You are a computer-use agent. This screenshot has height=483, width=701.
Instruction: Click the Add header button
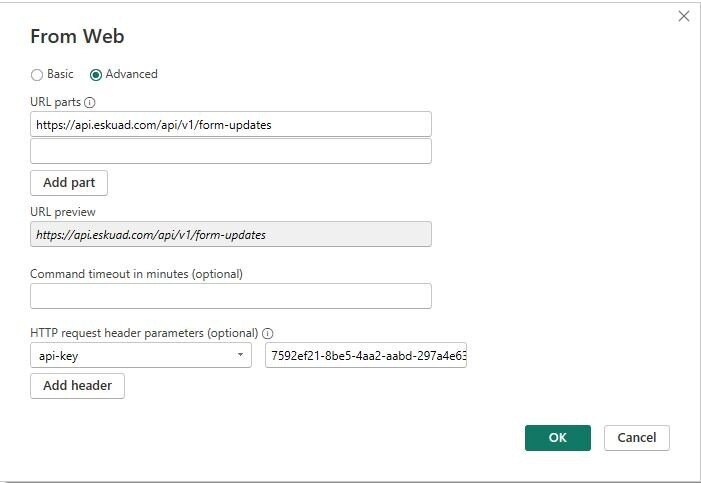pos(77,386)
